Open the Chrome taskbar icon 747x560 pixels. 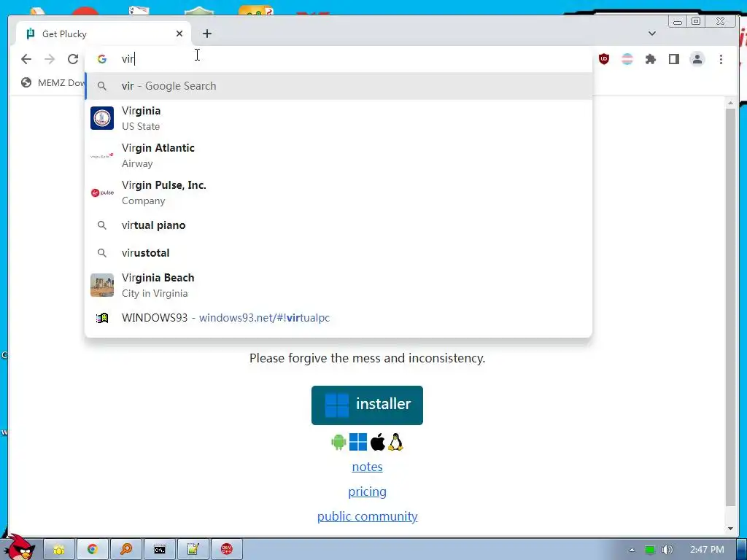point(93,550)
